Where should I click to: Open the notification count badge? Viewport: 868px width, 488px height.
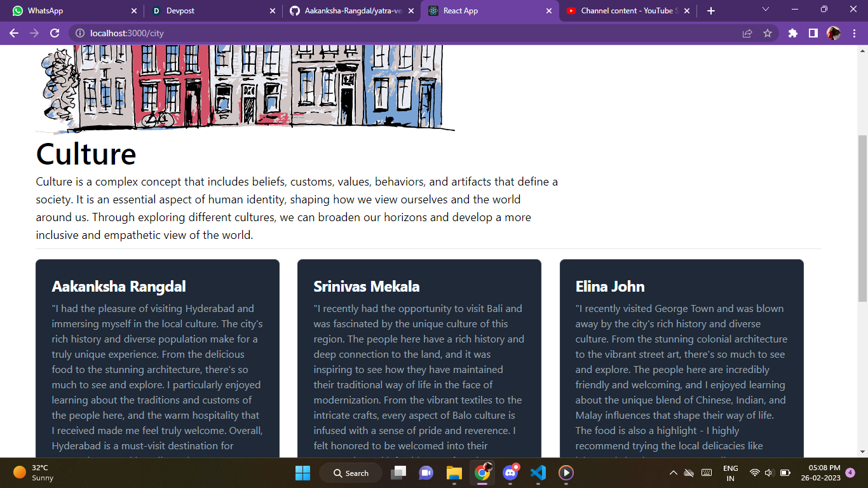pyautogui.click(x=850, y=473)
